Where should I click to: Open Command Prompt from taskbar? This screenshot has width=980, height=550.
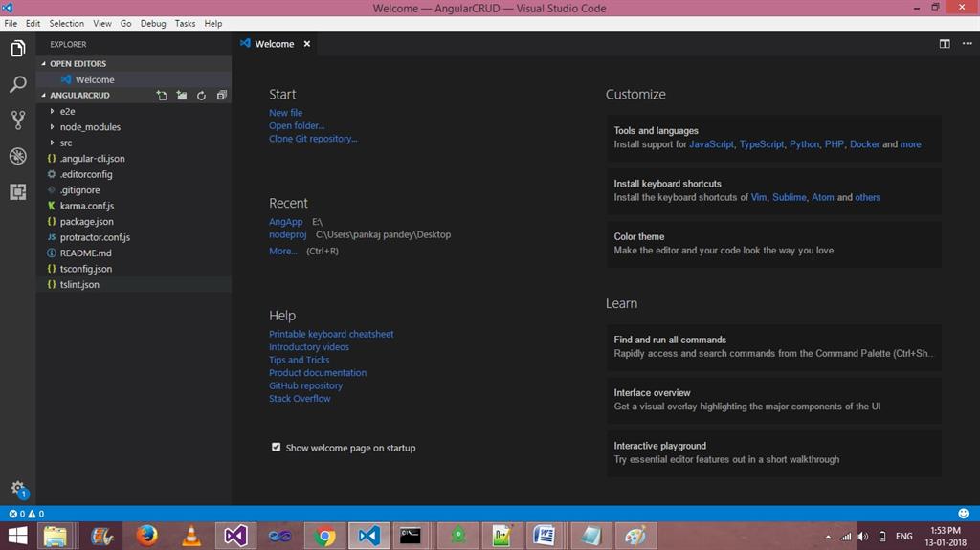411,536
